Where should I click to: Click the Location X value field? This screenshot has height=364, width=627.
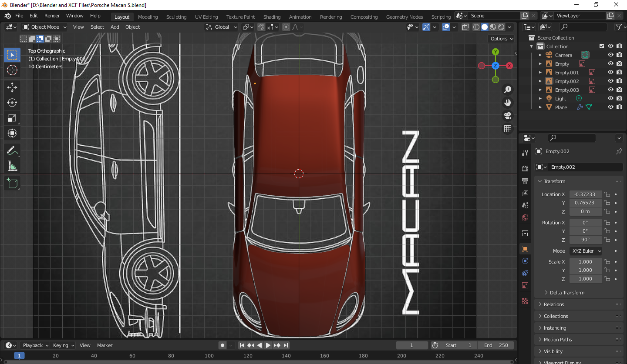[586, 194]
